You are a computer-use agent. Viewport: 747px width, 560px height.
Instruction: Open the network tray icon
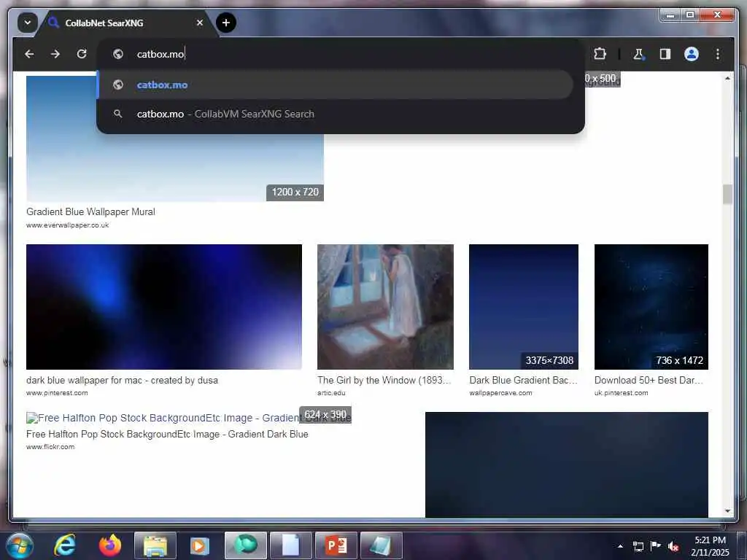[x=638, y=546]
